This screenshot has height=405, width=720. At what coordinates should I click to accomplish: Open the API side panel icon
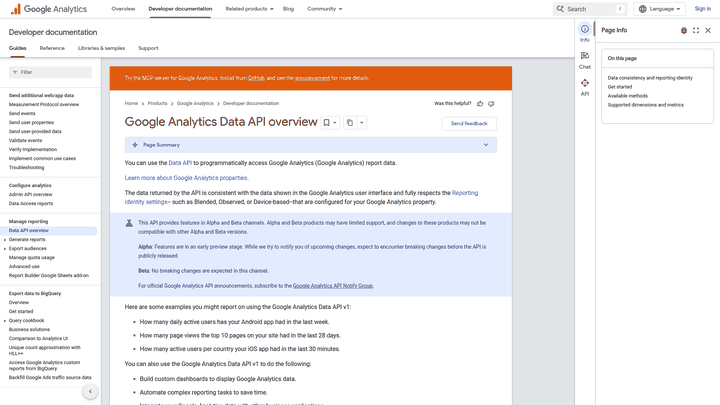click(585, 83)
